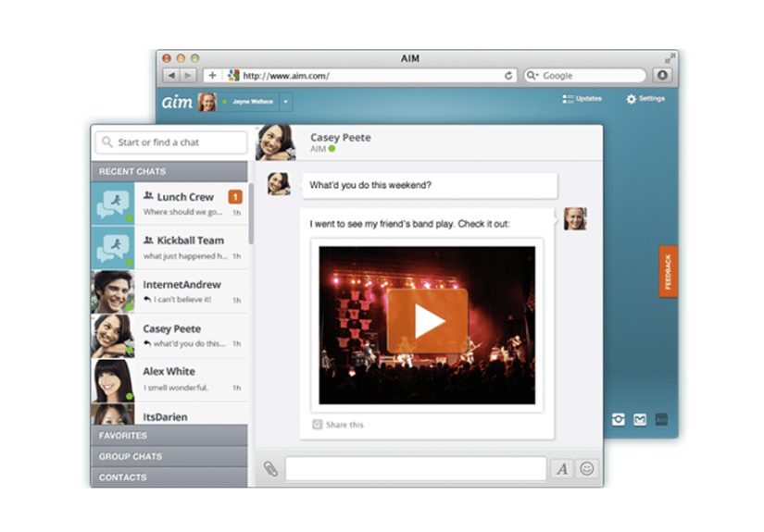
Task: Expand the Favorites section
Action: [x=169, y=435]
